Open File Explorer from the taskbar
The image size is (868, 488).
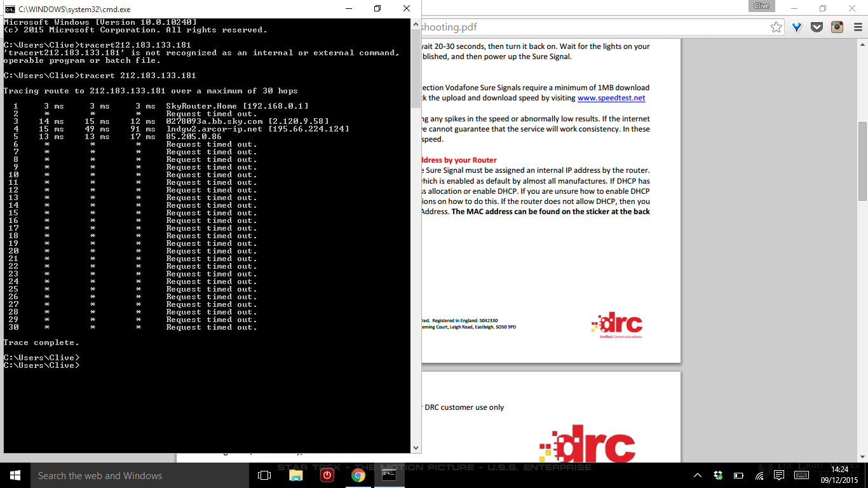(296, 475)
